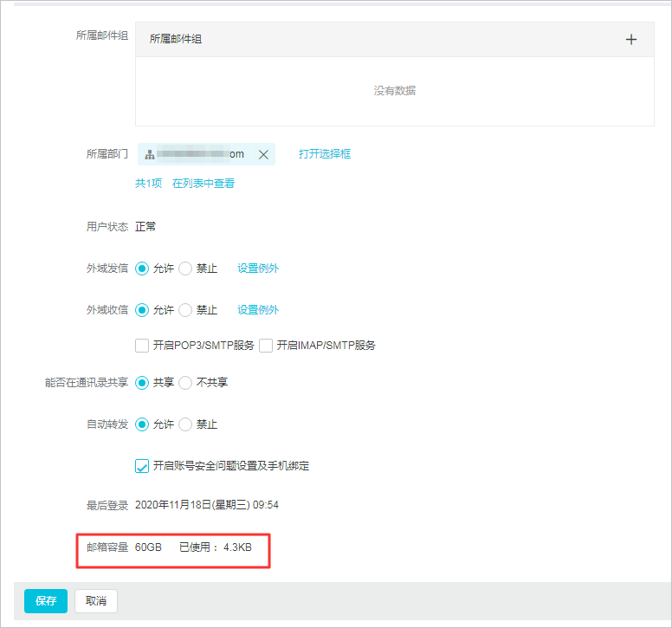Click the 在列表中查看 link
The image size is (672, 628).
click(x=204, y=184)
